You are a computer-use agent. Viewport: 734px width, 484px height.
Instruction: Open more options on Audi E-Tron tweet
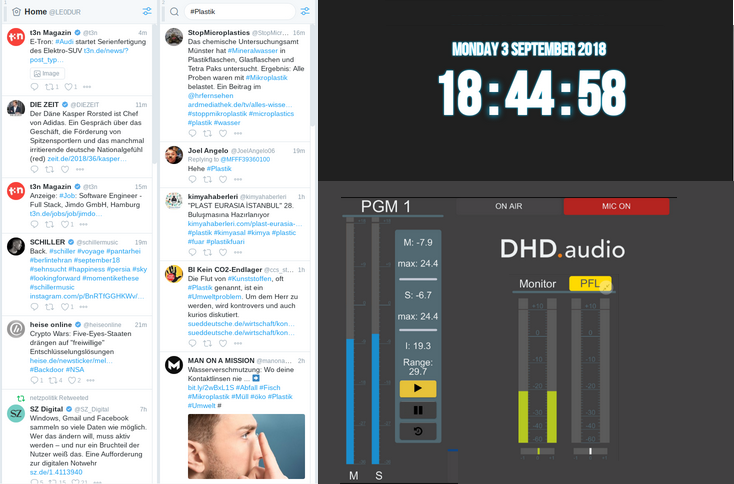pos(87,87)
